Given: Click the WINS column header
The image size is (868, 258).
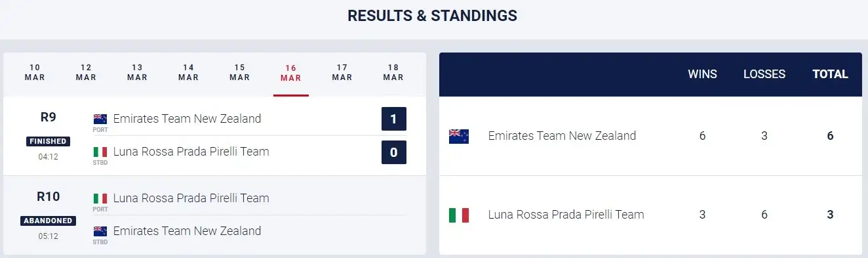Looking at the screenshot, I should [x=702, y=74].
